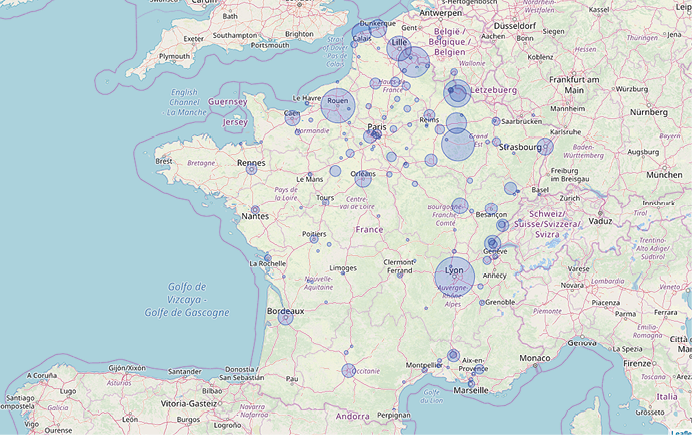Select the large circle marker on Rouen
The height and width of the screenshot is (435, 692).
(338, 105)
